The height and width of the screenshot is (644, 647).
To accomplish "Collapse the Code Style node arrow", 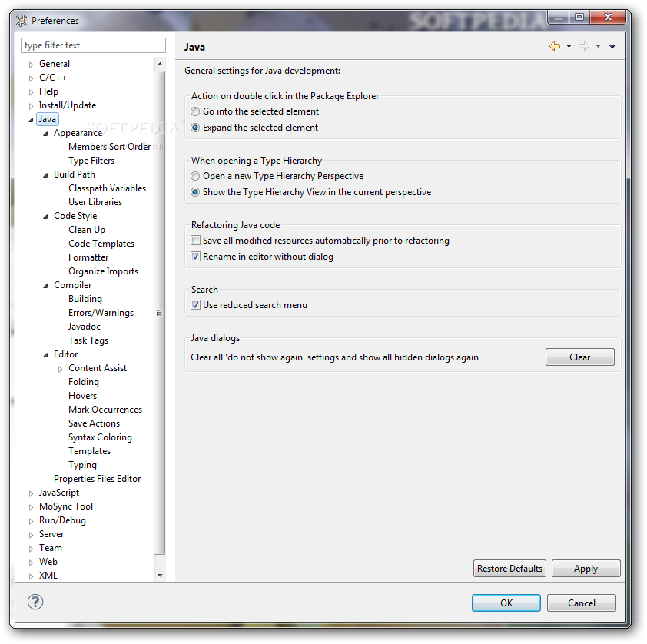I will pyautogui.click(x=46, y=217).
